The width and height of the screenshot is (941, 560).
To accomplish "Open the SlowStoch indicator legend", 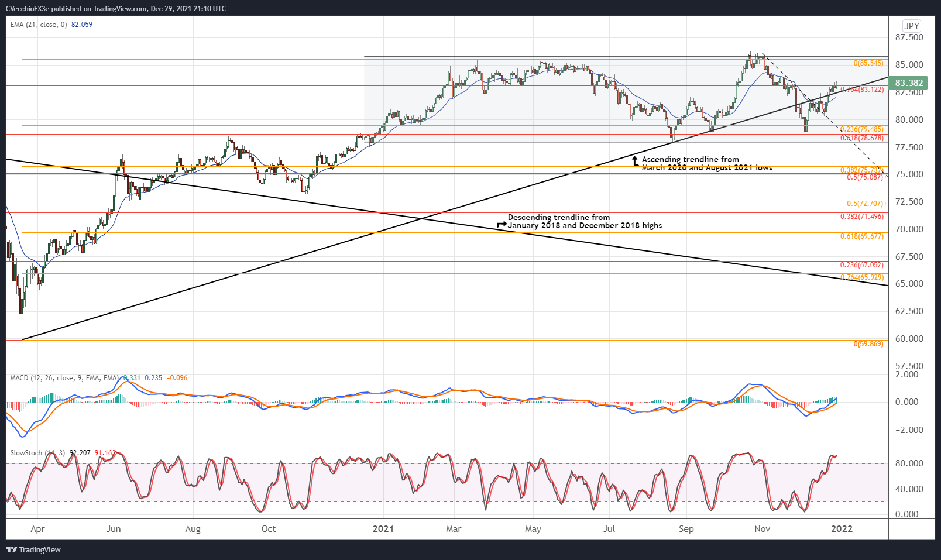I will (37, 453).
